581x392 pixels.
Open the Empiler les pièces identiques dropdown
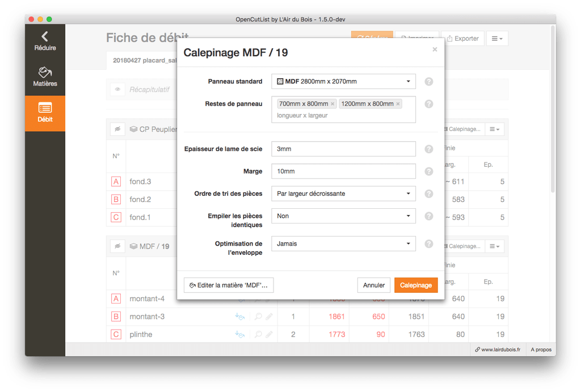[x=343, y=216]
